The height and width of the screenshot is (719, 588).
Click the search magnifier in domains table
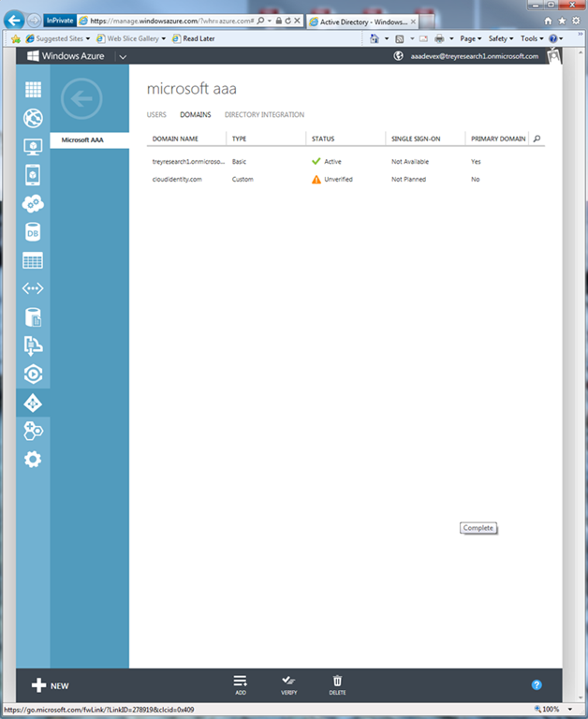pos(537,139)
